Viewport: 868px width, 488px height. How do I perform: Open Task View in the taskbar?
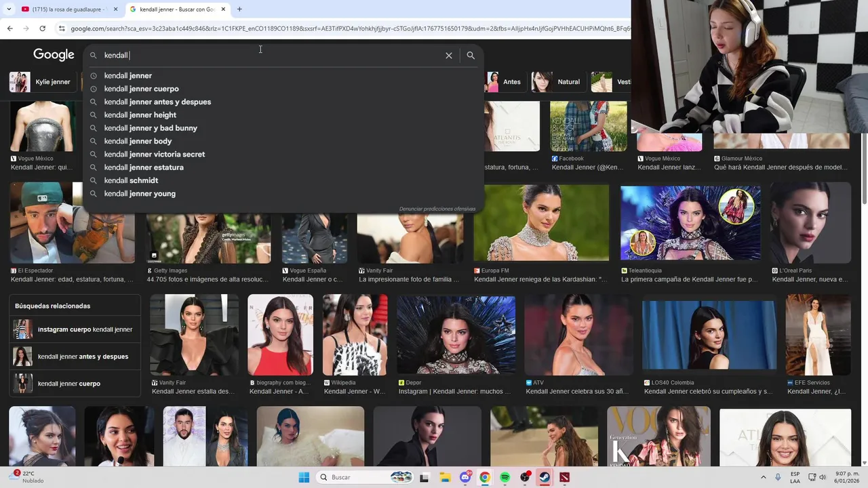coord(425,477)
